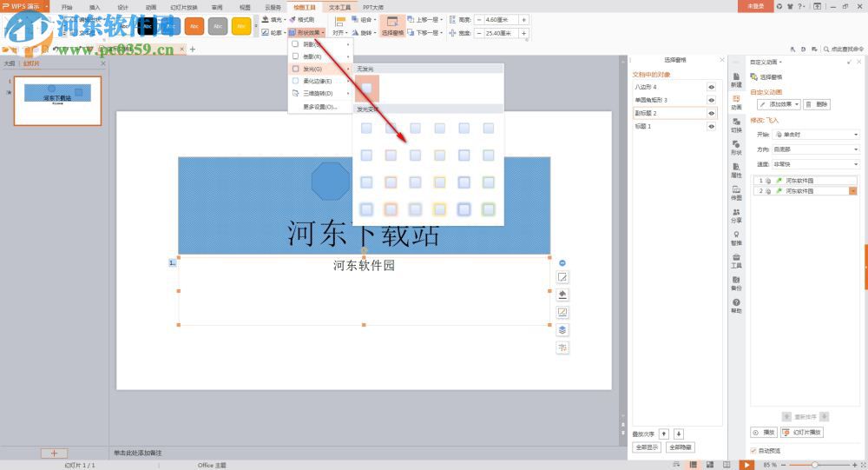
Task: Click the 全部显示 show all button
Action: tap(647, 447)
